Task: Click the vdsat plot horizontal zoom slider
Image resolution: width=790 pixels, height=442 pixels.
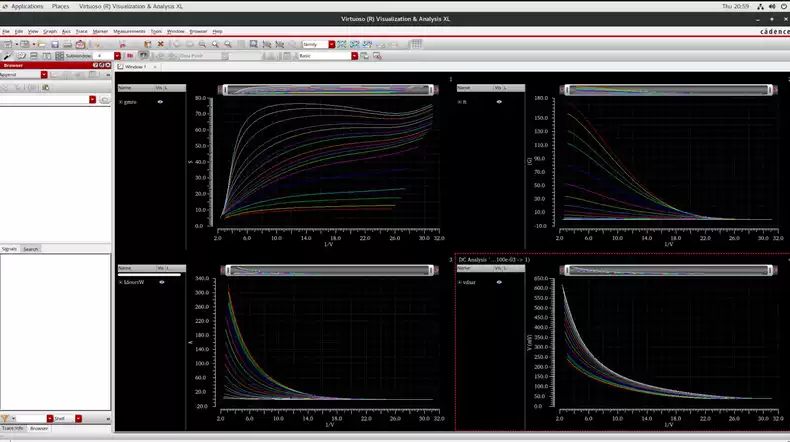Action: pyautogui.click(x=669, y=270)
